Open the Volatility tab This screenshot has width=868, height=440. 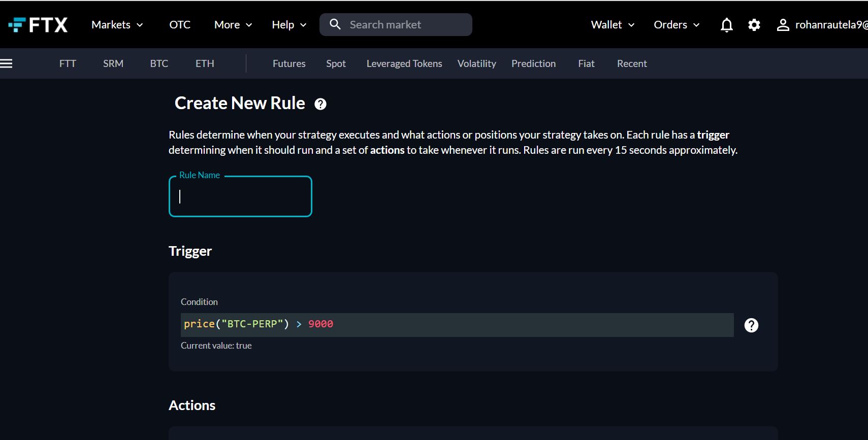pos(476,63)
